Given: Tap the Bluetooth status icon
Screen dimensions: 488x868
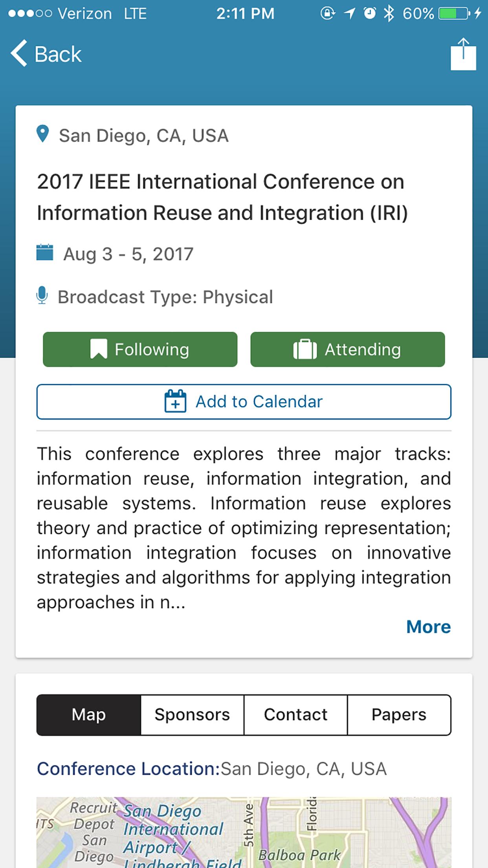Looking at the screenshot, I should pos(389,14).
